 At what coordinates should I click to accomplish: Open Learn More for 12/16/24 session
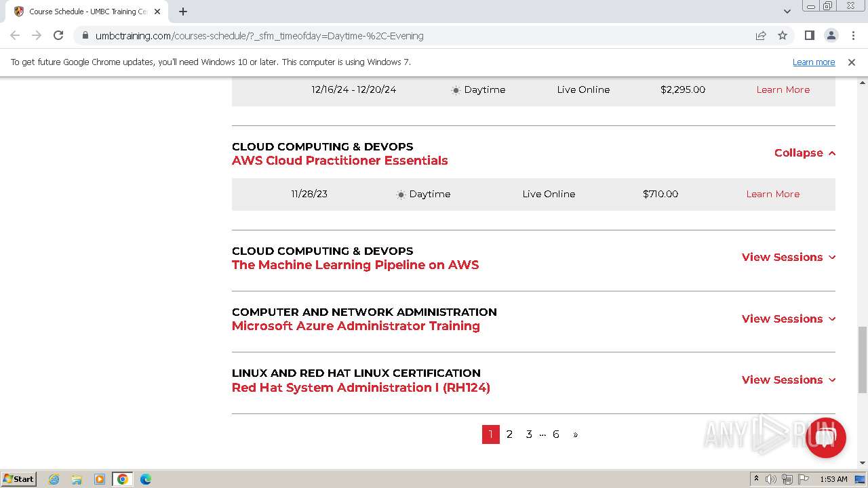coord(783,89)
